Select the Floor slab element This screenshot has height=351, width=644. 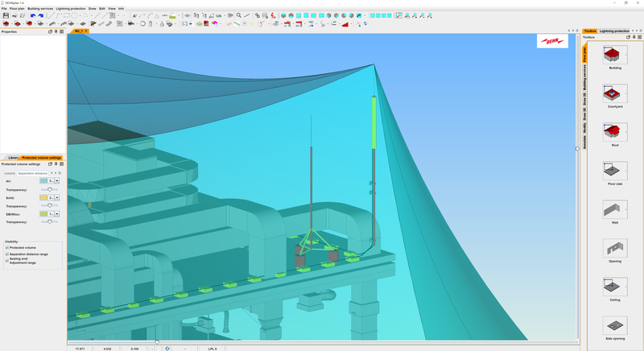point(614,170)
